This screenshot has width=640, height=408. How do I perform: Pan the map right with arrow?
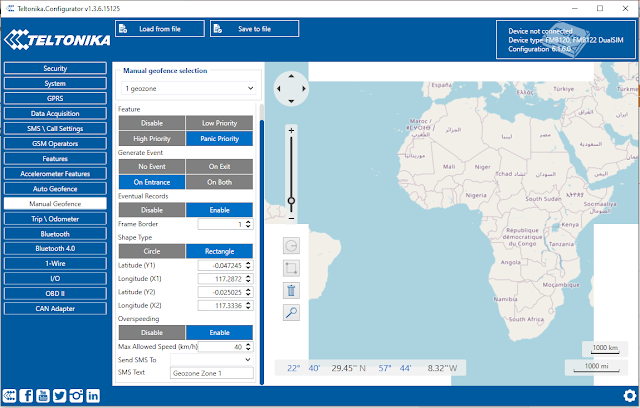304,89
